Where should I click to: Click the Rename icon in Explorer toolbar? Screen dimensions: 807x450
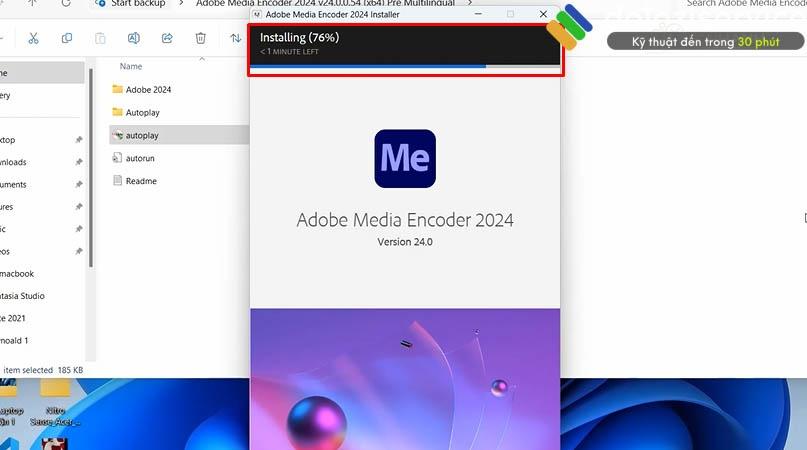tap(134, 38)
